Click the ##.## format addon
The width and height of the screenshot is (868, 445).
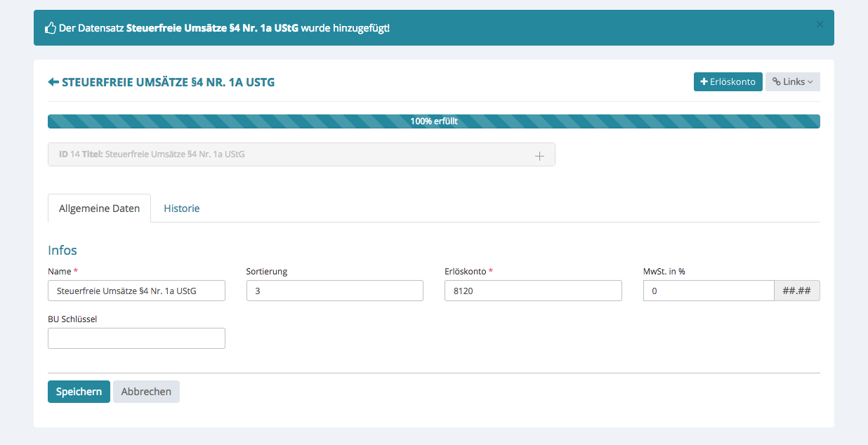pos(796,291)
